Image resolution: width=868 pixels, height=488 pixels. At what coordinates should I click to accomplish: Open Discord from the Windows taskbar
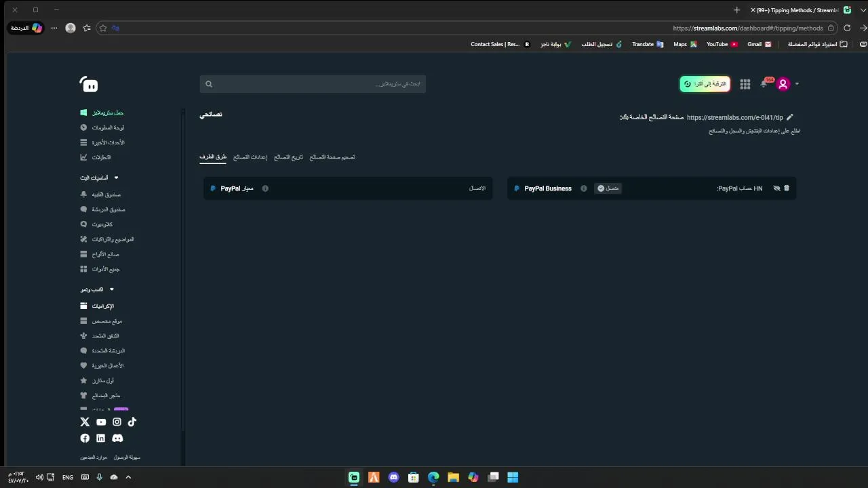(x=394, y=477)
